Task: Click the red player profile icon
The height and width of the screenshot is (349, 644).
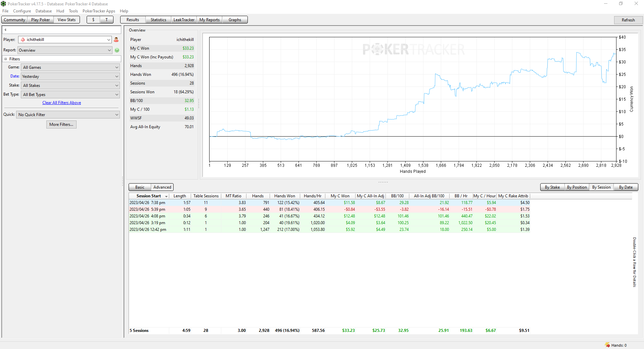Action: [x=116, y=40]
